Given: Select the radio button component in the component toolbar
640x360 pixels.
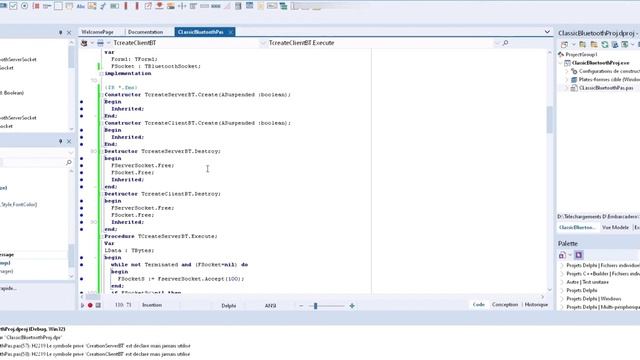Looking at the screenshot, I should point(24,6).
